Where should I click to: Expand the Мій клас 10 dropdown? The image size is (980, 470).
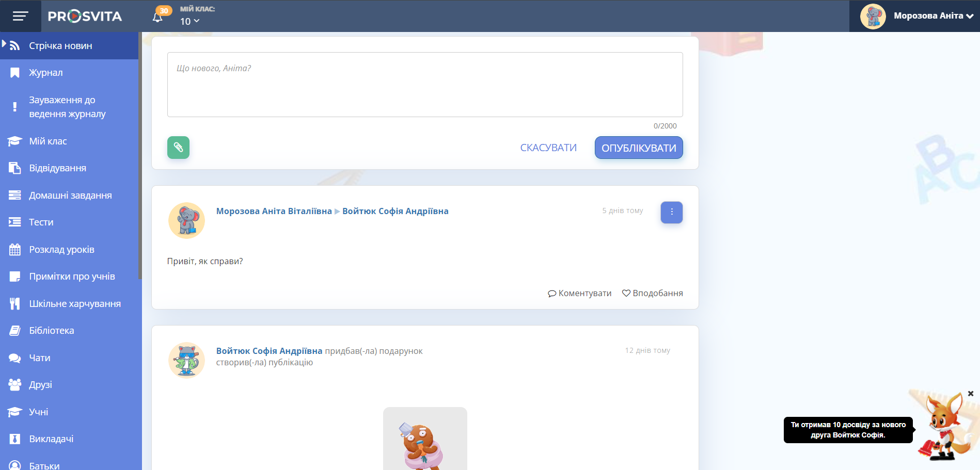[189, 21]
